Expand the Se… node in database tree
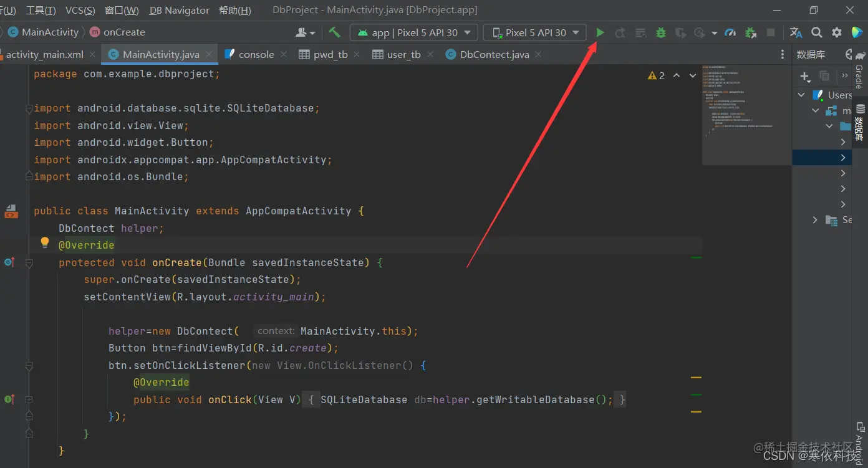The image size is (868, 468). point(816,220)
